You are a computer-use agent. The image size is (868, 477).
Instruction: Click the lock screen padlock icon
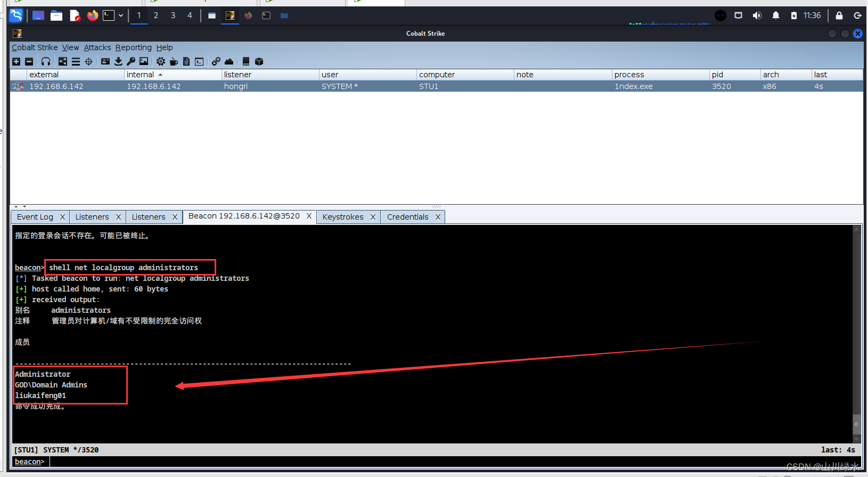[839, 15]
